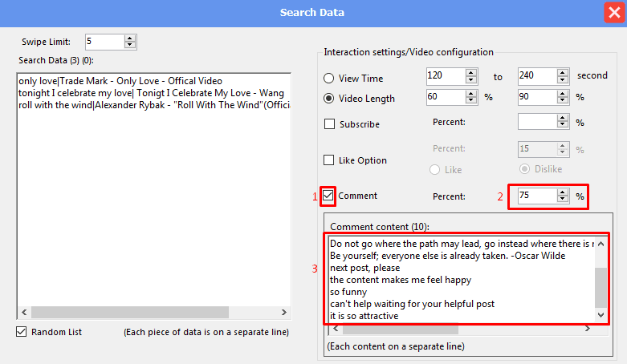Click the comment content up scroll arrow

601,244
